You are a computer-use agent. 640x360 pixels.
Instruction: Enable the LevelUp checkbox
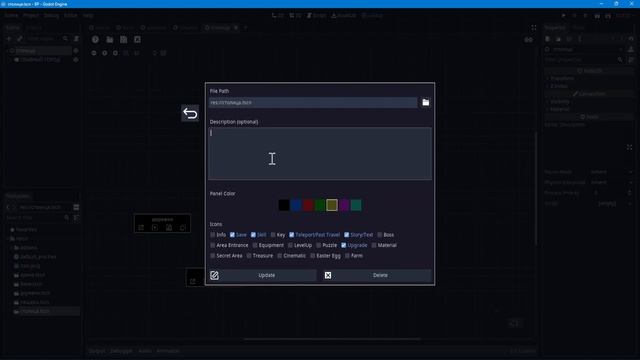pyautogui.click(x=290, y=245)
